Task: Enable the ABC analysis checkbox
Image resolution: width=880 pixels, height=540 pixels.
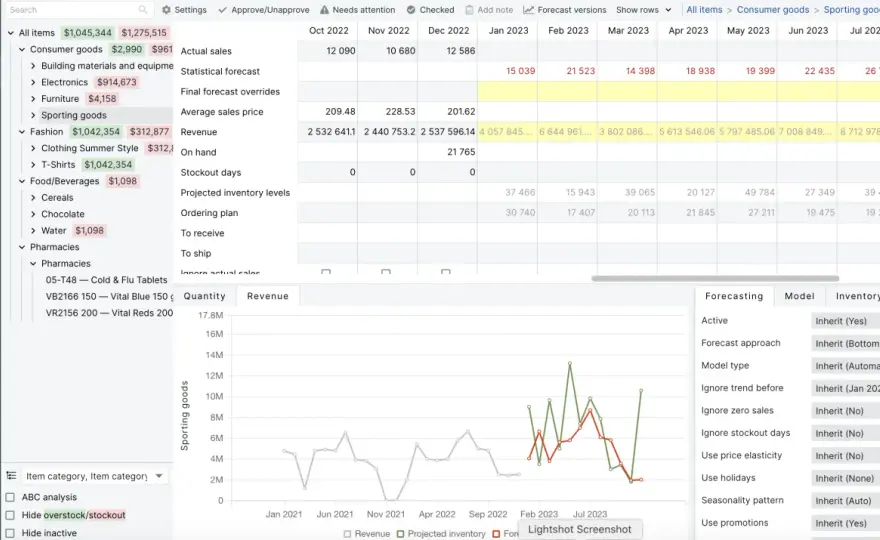Action: coord(10,497)
